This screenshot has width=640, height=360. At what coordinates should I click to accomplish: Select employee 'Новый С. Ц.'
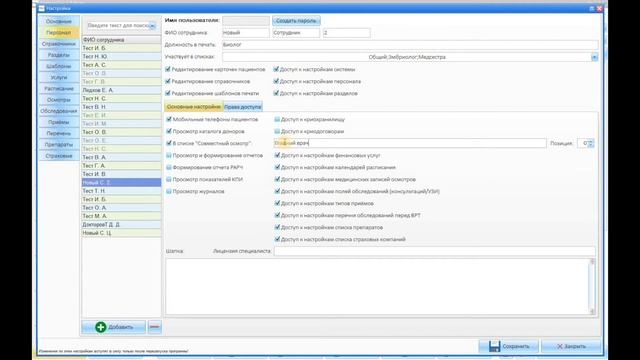click(122, 233)
